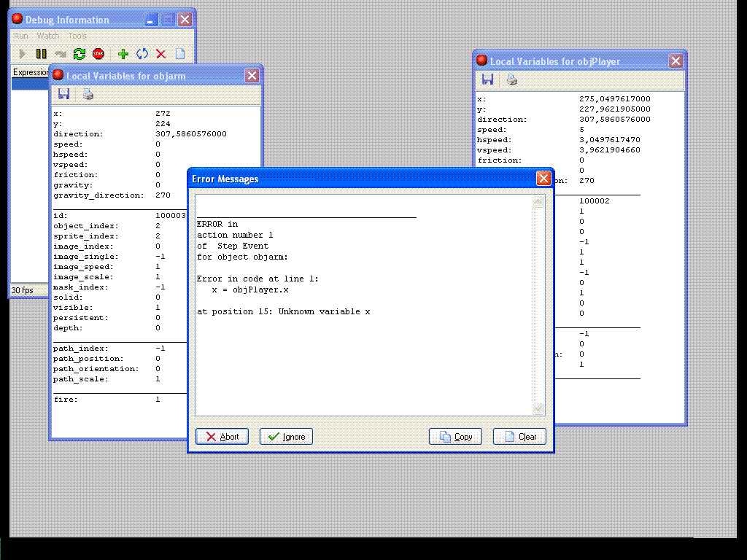Hit the red STOP sign icon
Image resolution: width=747 pixels, height=560 pixels.
point(98,54)
